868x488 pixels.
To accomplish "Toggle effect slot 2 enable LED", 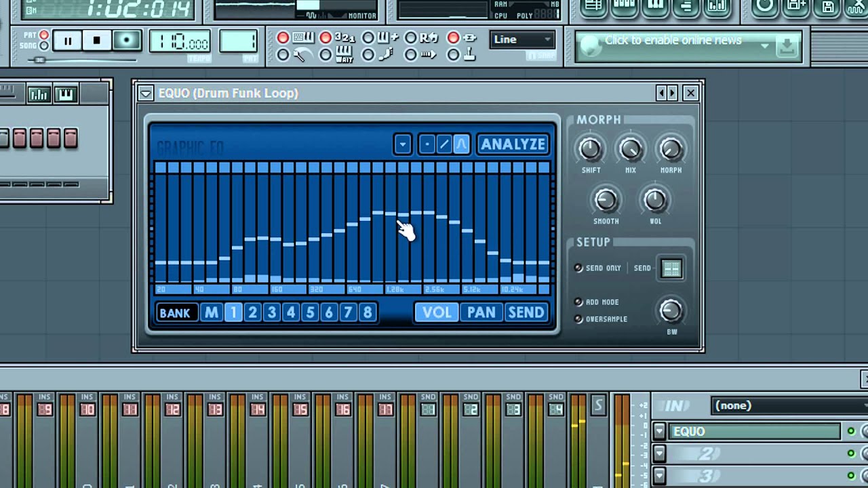I will click(x=851, y=454).
